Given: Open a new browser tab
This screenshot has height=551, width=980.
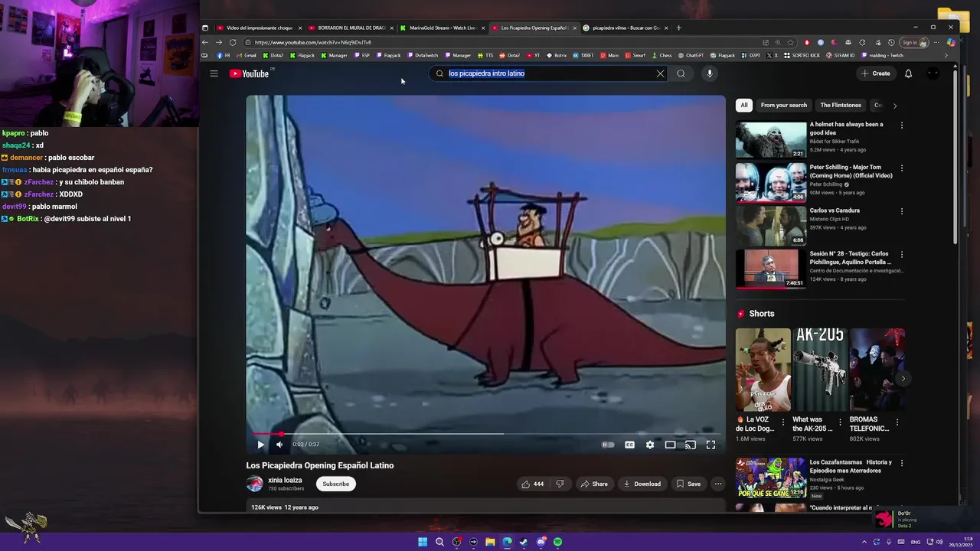Looking at the screenshot, I should (678, 28).
